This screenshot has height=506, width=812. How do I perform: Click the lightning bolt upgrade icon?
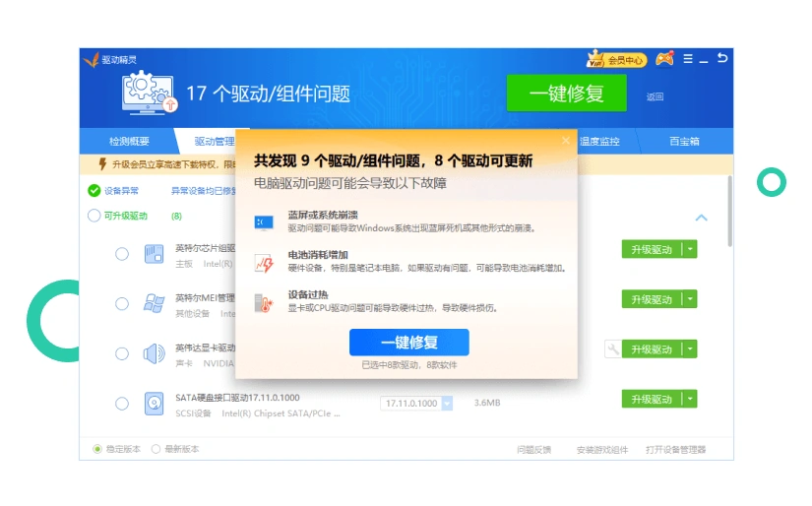coord(102,164)
